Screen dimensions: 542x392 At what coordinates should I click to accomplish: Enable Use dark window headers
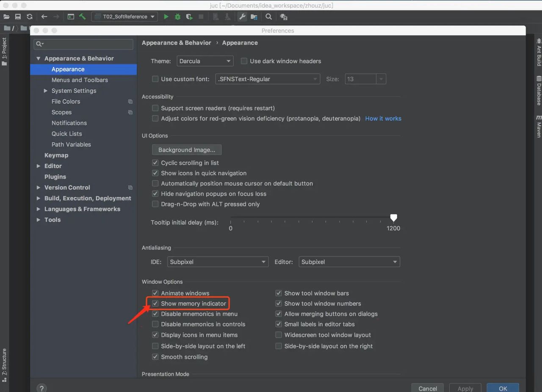[244, 61]
